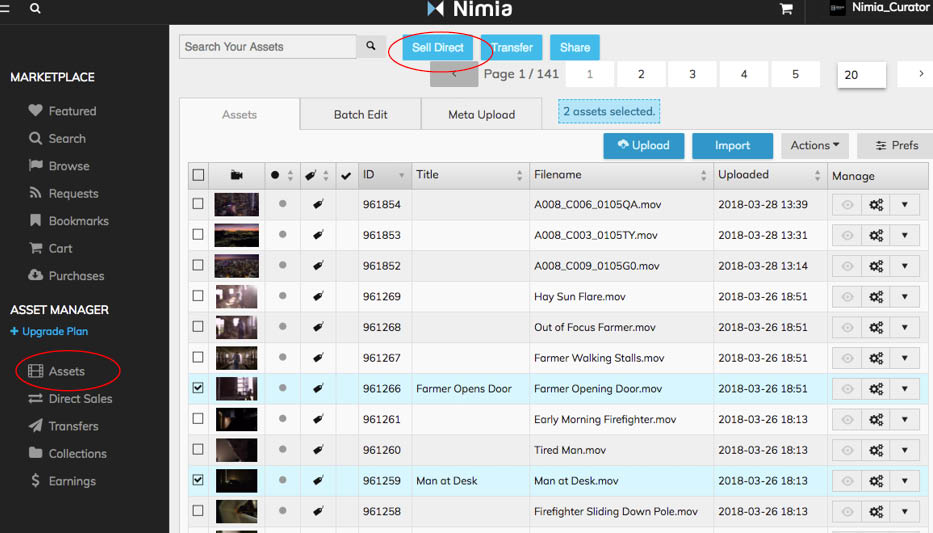This screenshot has height=533, width=933.
Task: Open Browse in the sidebar
Action: [59, 166]
